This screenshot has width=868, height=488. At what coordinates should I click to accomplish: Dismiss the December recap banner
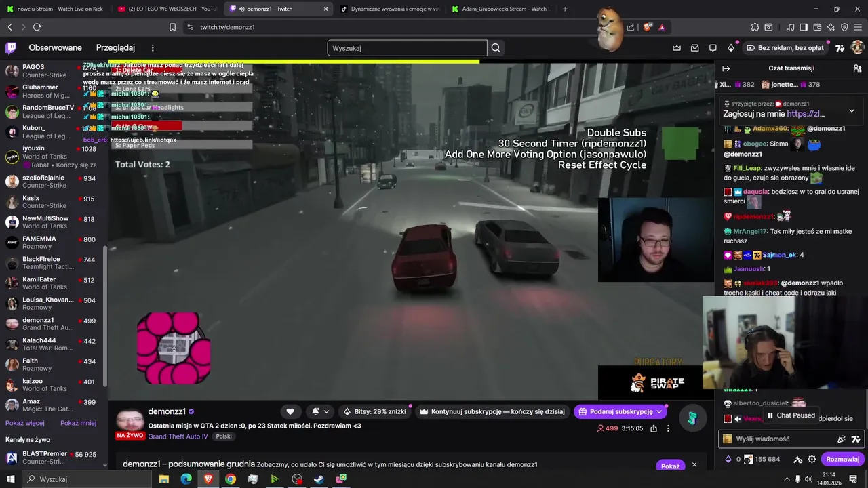(694, 465)
